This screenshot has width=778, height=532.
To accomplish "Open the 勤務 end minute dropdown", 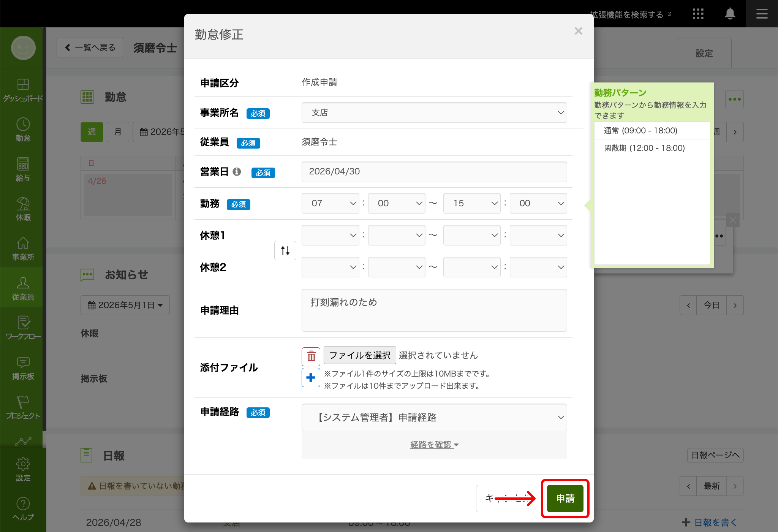I will click(538, 203).
